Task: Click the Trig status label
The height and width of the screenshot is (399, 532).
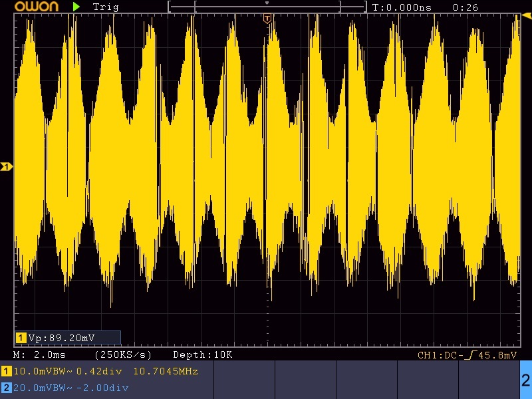Action: 106,7
